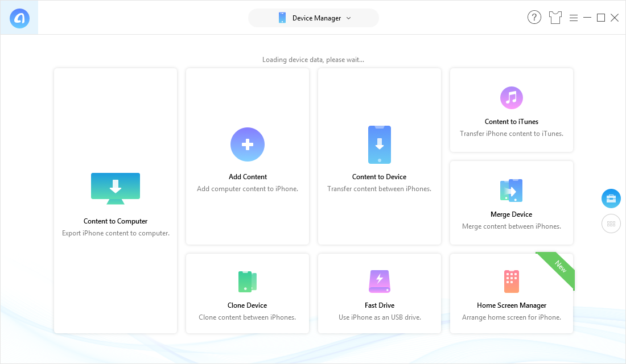Select the Home Screen Manager title
The image size is (626, 364).
(x=512, y=305)
